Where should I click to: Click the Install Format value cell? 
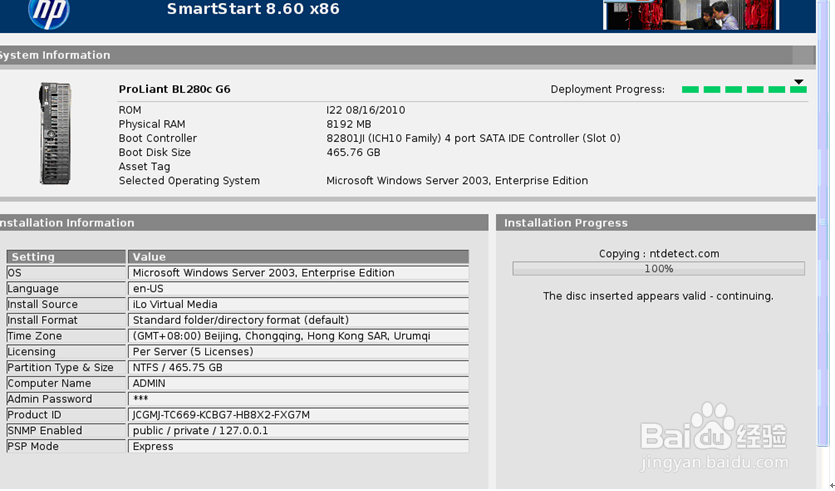point(298,320)
